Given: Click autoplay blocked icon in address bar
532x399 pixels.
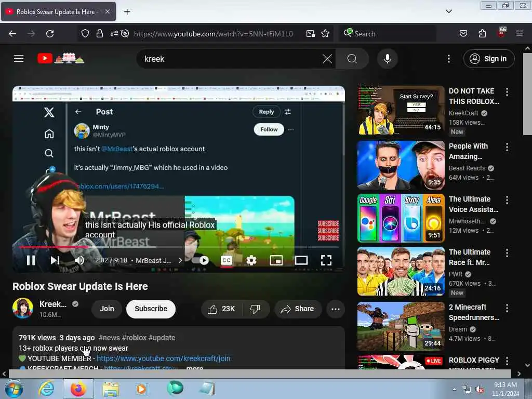Looking at the screenshot, I should click(x=125, y=34).
